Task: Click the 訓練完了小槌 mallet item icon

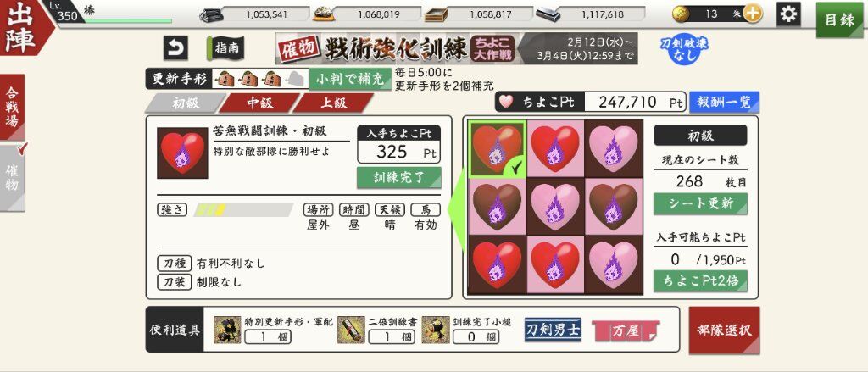Action: (x=436, y=330)
